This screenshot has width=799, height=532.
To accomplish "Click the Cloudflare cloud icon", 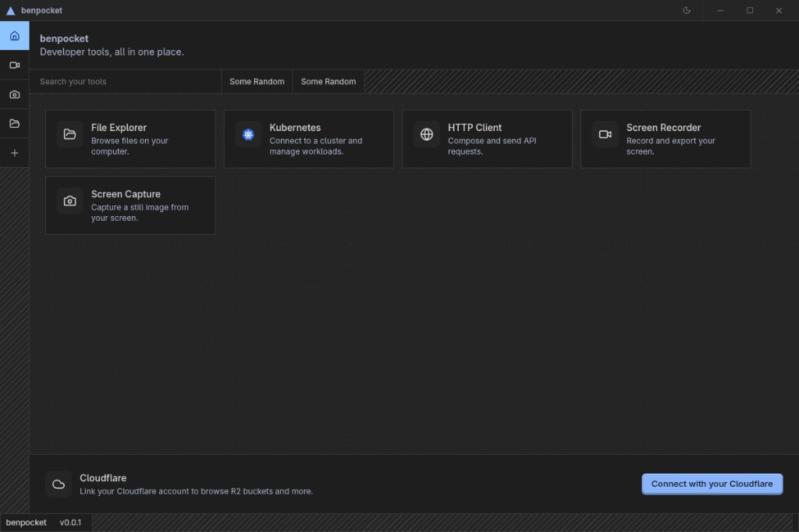I will click(x=59, y=484).
